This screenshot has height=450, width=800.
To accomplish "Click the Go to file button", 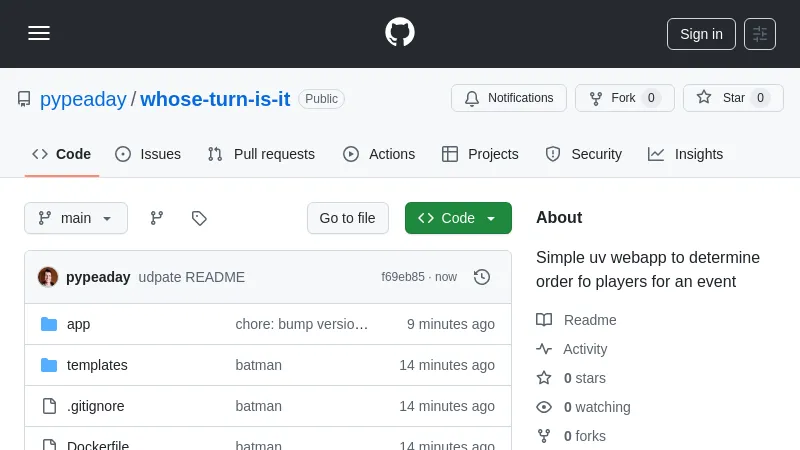I will 347,218.
